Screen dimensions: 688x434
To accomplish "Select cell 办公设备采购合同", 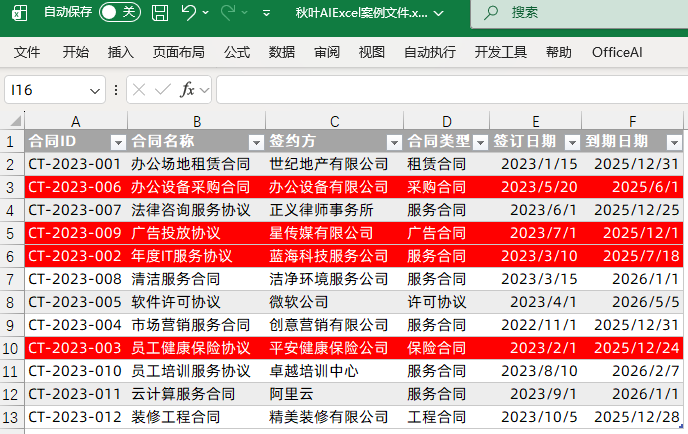I will click(x=197, y=187).
